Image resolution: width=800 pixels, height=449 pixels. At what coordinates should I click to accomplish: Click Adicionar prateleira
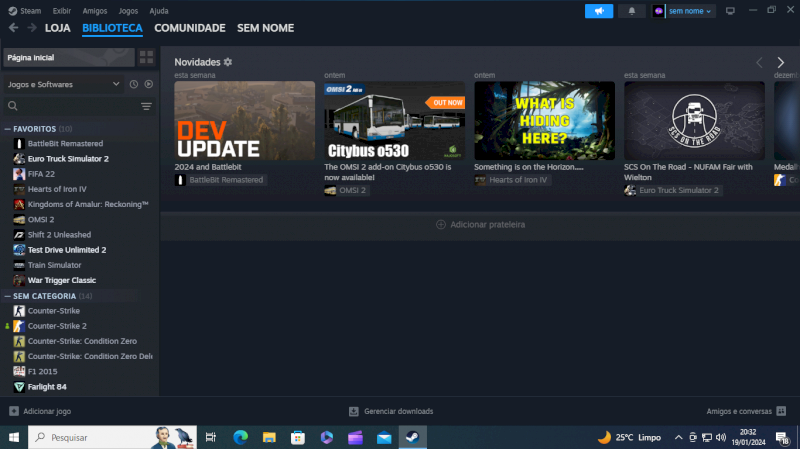(481, 224)
